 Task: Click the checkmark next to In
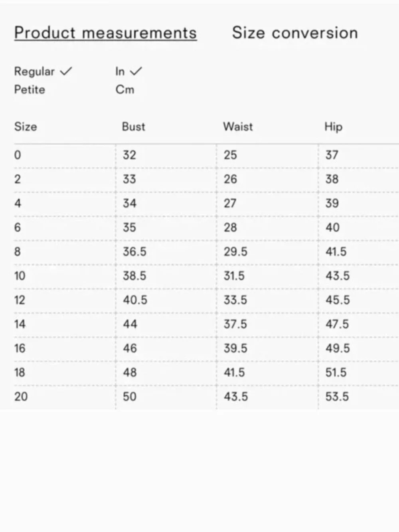136,71
